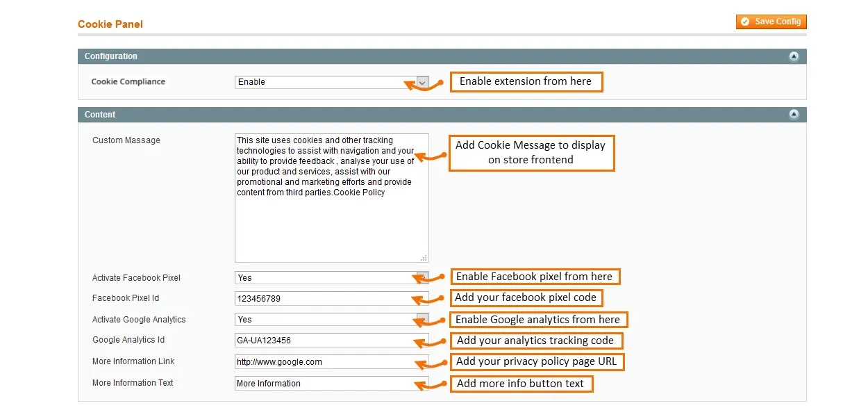Click the More Information Link field

323,362
